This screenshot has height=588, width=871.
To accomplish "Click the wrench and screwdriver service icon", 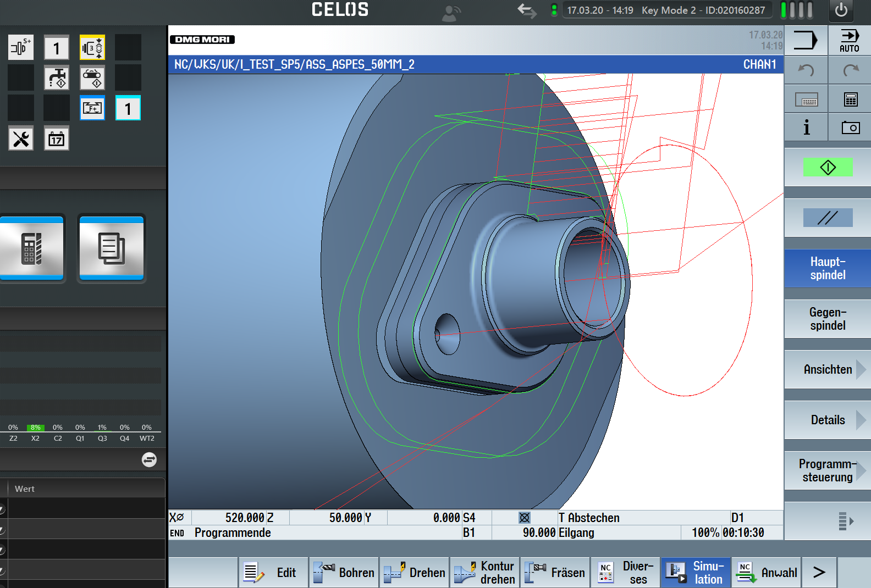I will 21,138.
